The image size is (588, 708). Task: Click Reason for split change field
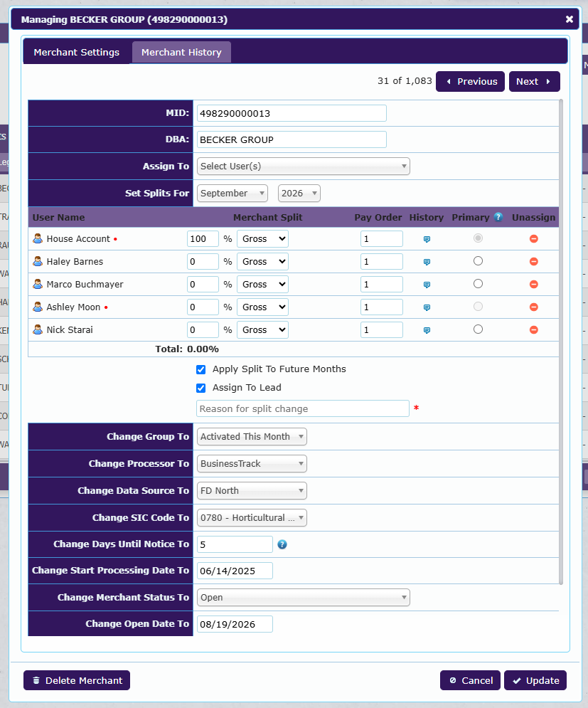click(303, 408)
